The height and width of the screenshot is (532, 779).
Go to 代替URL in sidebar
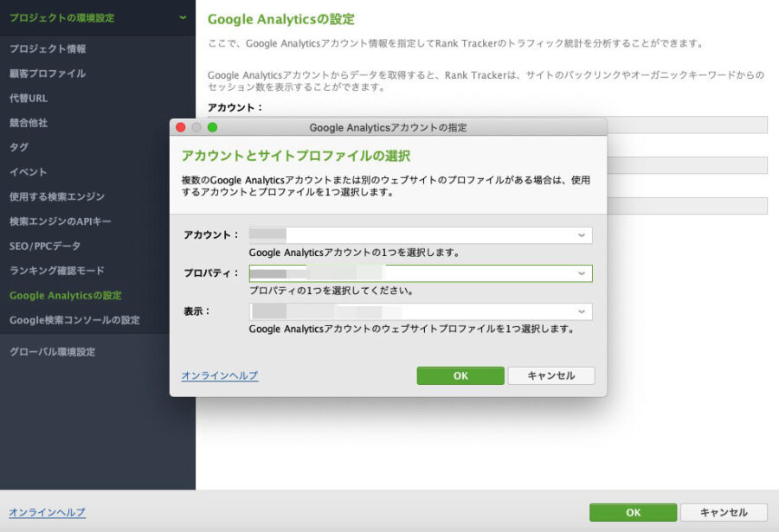click(29, 99)
